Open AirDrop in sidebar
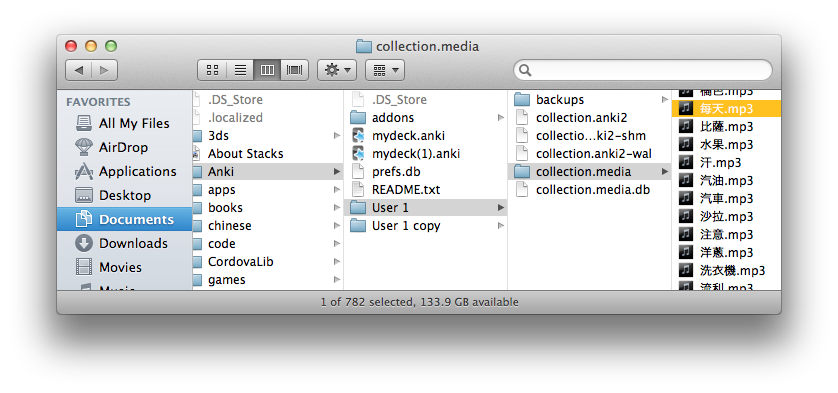This screenshot has height=393, width=838. point(124,148)
